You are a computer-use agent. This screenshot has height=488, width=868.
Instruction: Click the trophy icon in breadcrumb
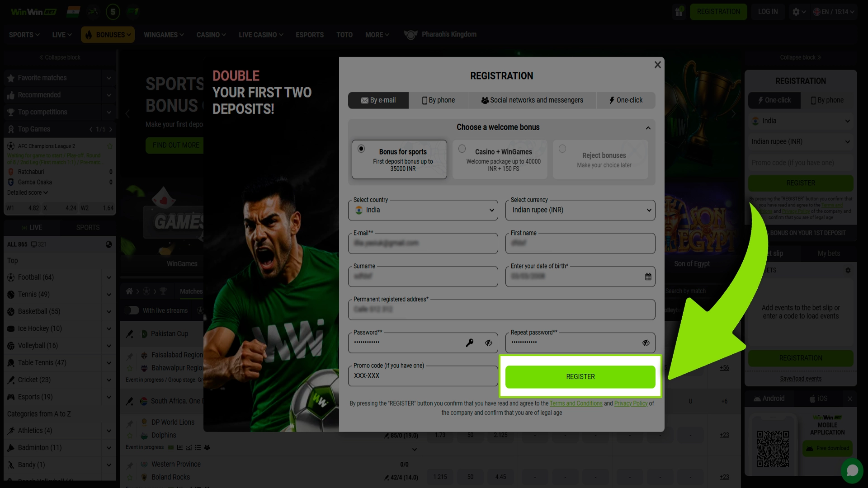163,291
